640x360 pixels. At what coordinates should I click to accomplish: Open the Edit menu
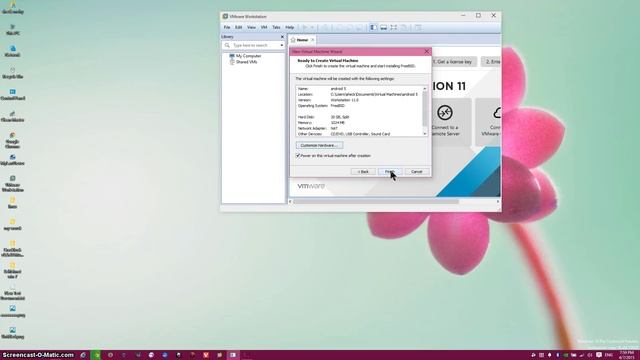tap(239, 27)
